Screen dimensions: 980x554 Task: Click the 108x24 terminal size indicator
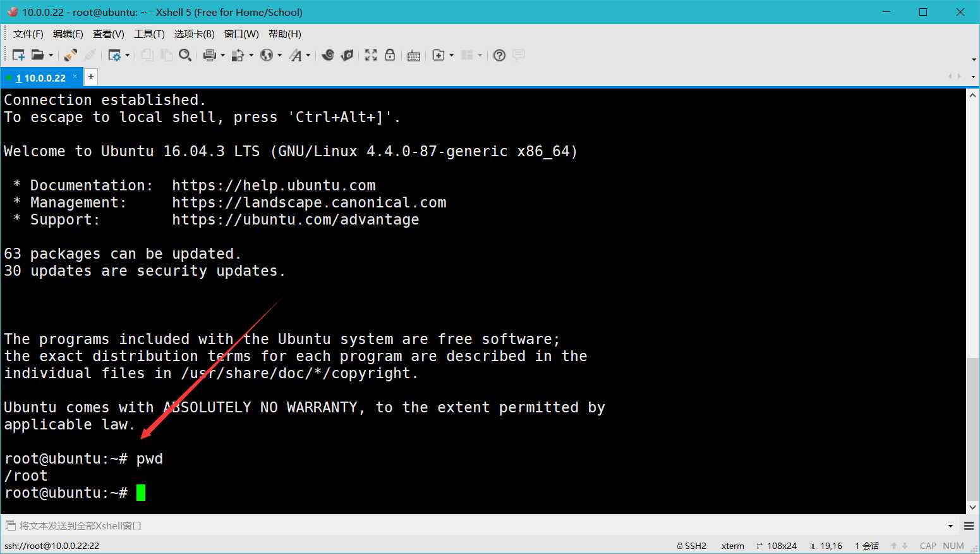[x=777, y=546]
